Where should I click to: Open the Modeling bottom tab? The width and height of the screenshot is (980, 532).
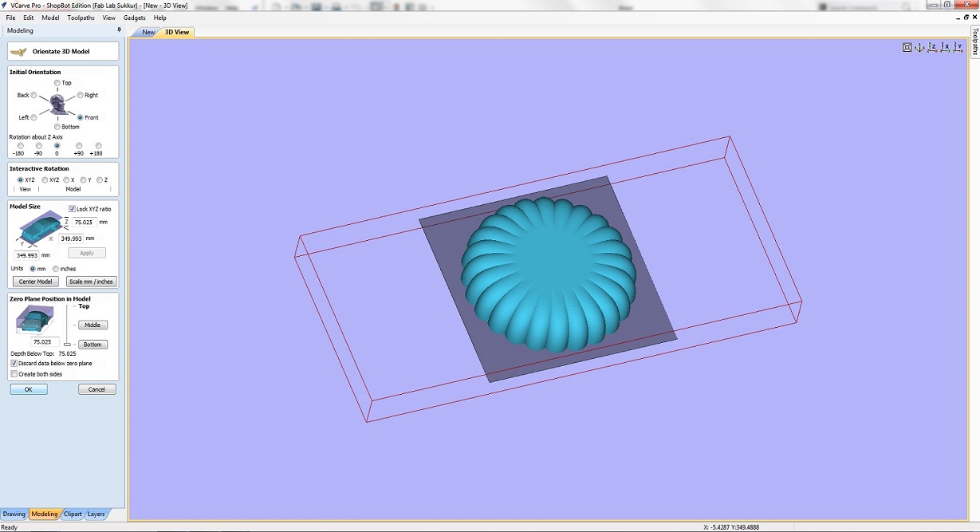45,514
